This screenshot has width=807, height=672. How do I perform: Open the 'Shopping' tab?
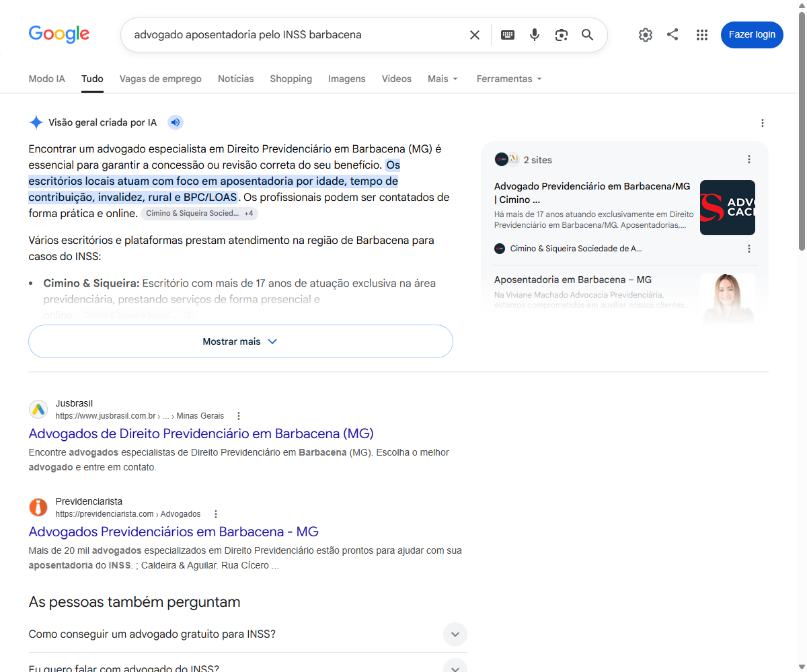pos(291,79)
